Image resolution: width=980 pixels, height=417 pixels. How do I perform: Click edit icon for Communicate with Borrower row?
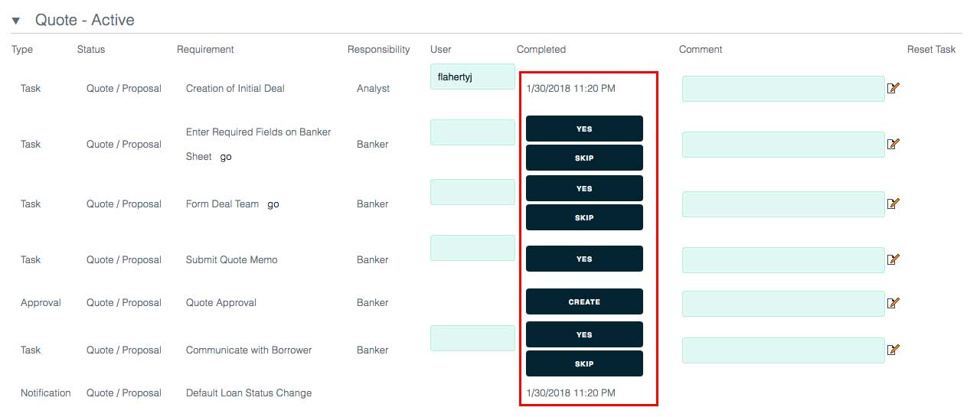[x=893, y=350]
